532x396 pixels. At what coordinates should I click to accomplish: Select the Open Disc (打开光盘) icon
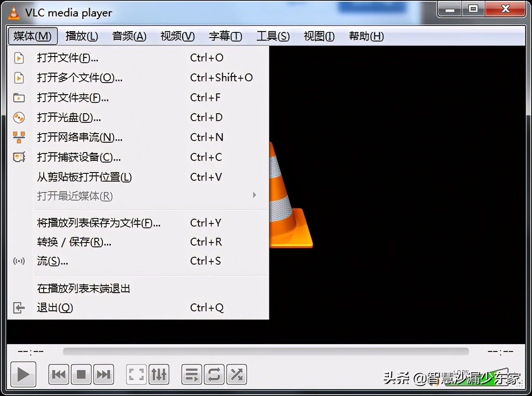click(19, 117)
